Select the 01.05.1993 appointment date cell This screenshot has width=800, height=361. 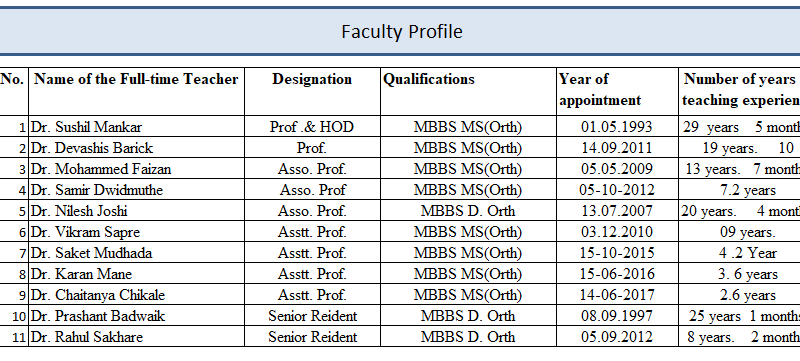pos(617,126)
